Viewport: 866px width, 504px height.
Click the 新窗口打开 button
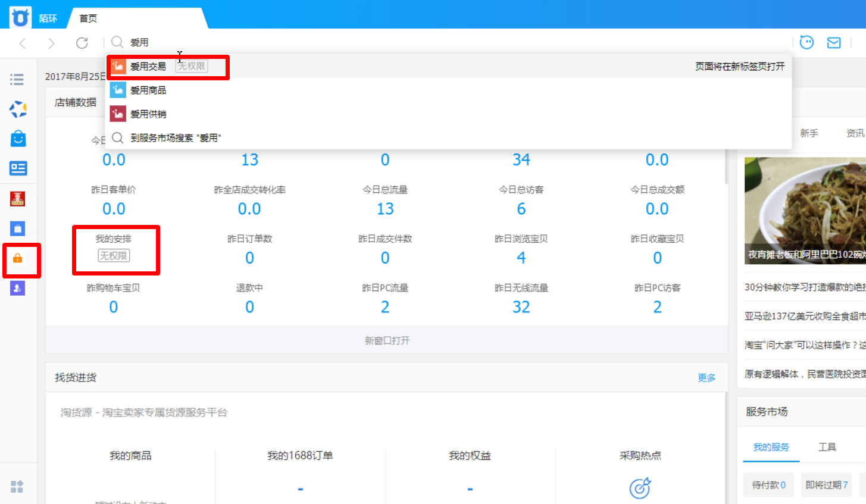[387, 340]
